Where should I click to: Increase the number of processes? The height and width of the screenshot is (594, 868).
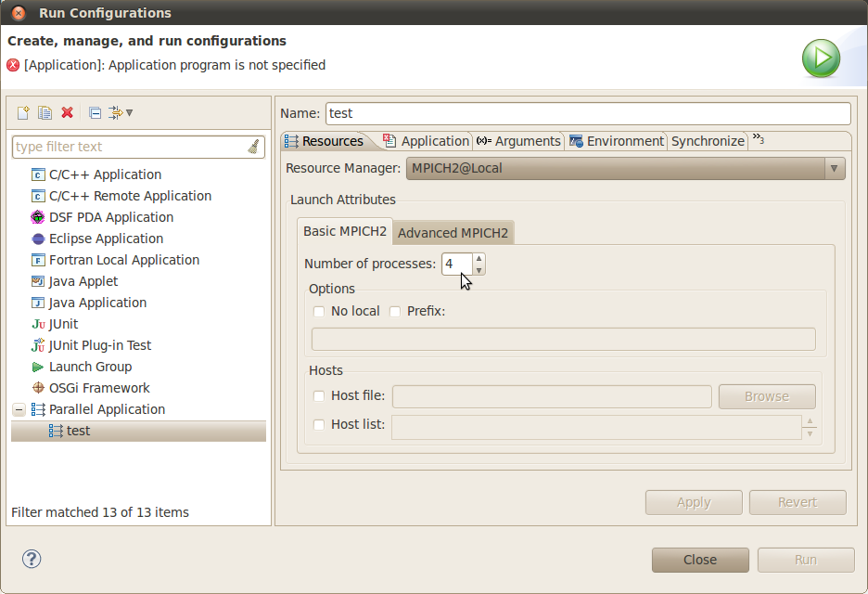[x=479, y=258]
